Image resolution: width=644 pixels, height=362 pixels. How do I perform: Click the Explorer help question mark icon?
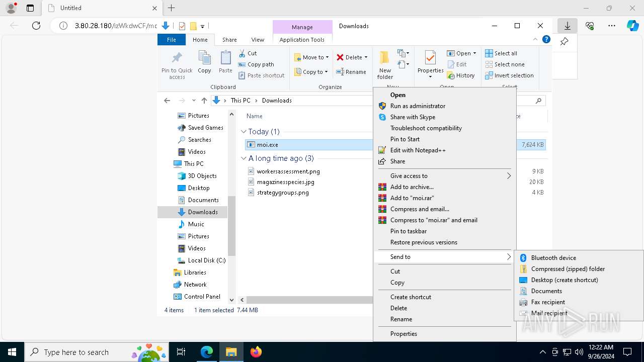pos(546,39)
